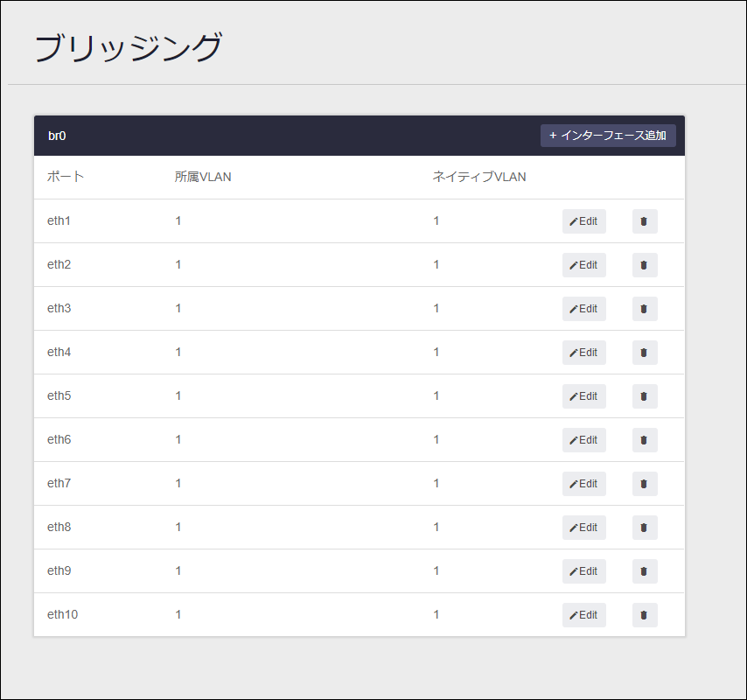Click the ネイティブVLAN column header
The width and height of the screenshot is (747, 700).
479,177
